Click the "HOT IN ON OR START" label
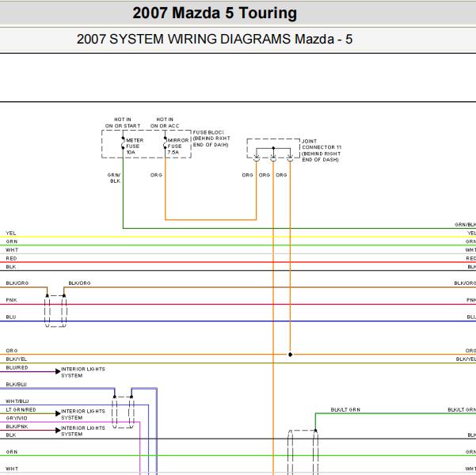 pos(123,123)
